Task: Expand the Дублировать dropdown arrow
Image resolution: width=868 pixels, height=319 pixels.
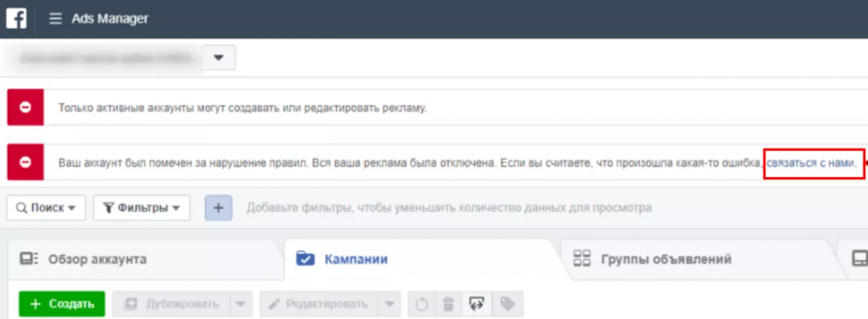Action: tap(240, 304)
